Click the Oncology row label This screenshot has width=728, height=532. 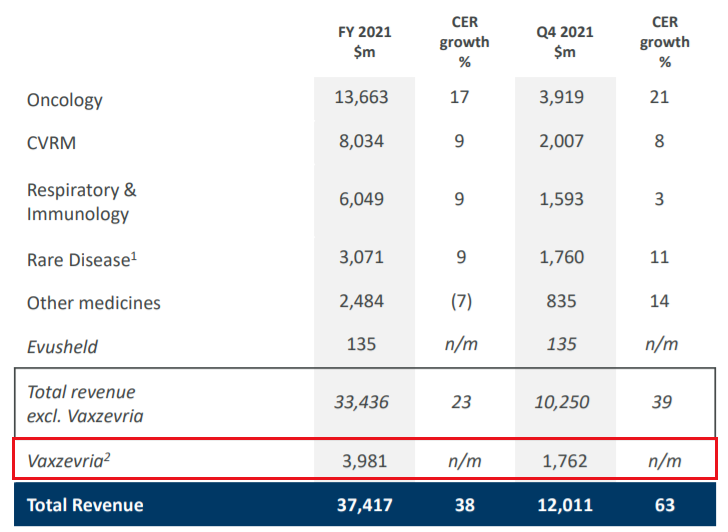point(65,100)
